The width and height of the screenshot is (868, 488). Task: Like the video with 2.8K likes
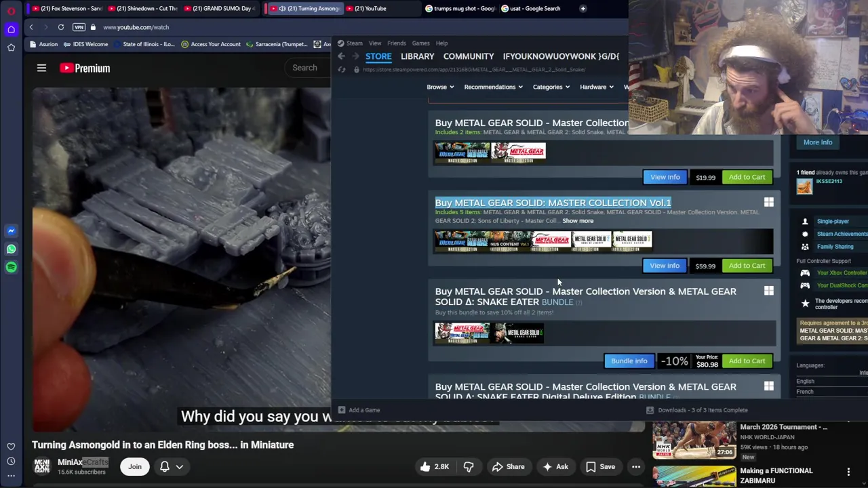(x=434, y=466)
